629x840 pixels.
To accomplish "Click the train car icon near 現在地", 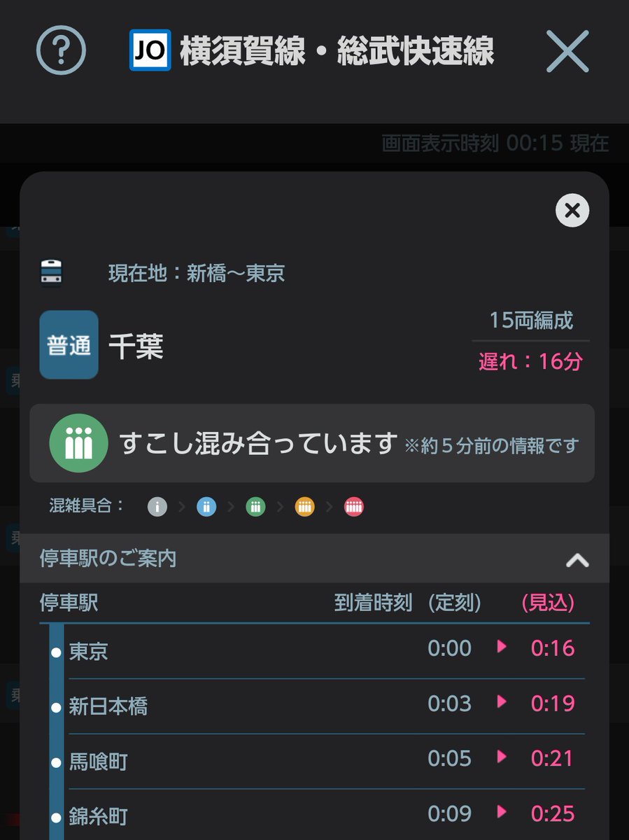I will coord(52,273).
